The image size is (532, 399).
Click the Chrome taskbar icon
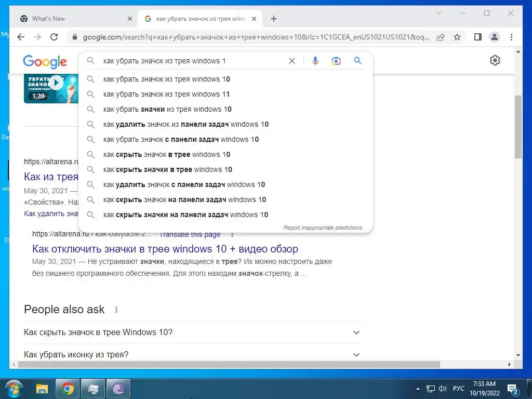(x=68, y=389)
